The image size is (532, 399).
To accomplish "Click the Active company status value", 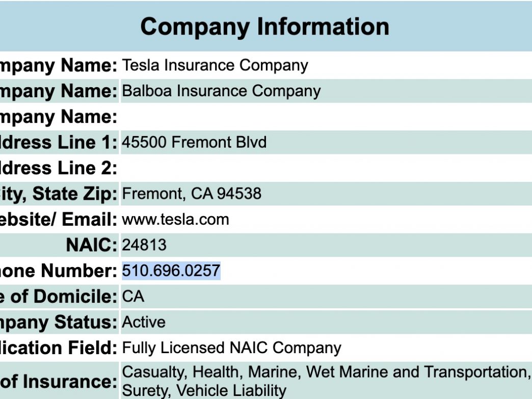I will tap(144, 323).
